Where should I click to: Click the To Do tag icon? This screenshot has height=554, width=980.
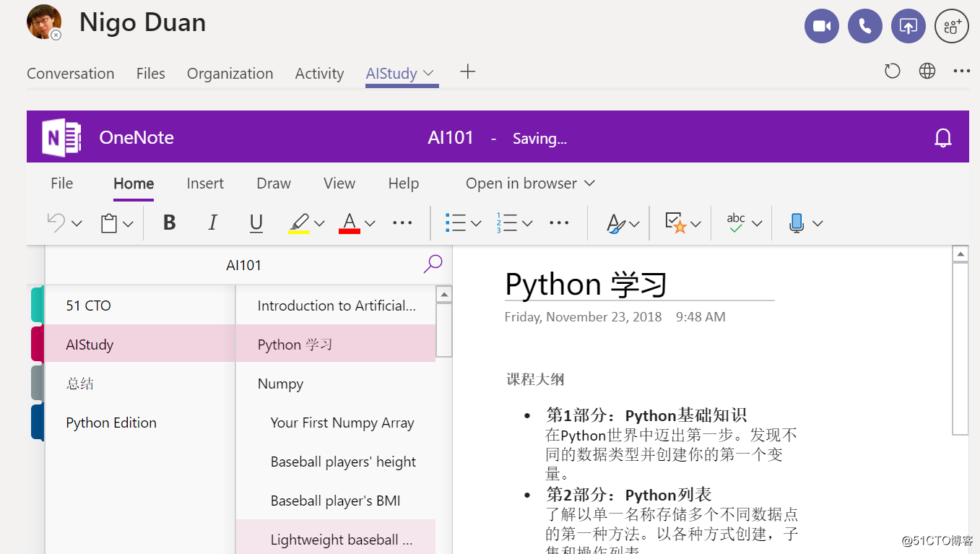click(675, 223)
